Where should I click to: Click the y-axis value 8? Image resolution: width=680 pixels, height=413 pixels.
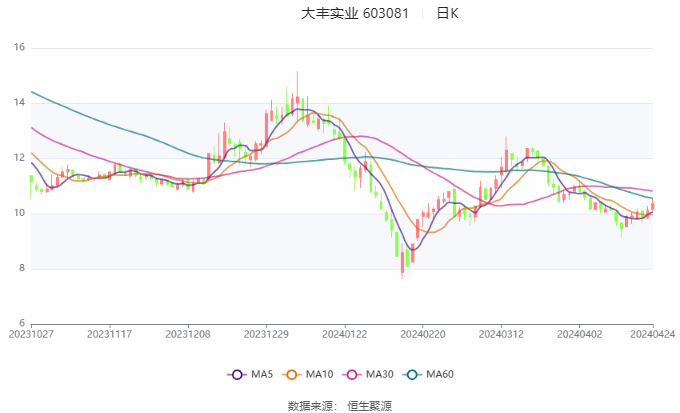pos(22,268)
